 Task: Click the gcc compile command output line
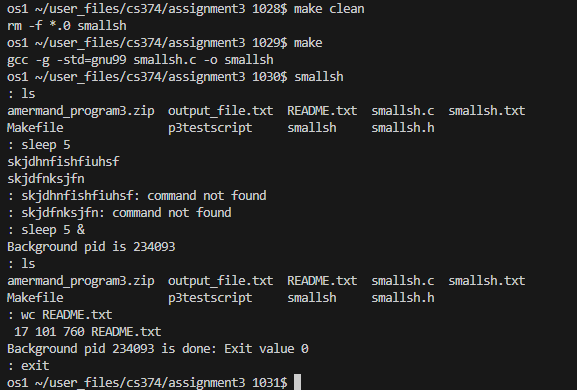140,60
